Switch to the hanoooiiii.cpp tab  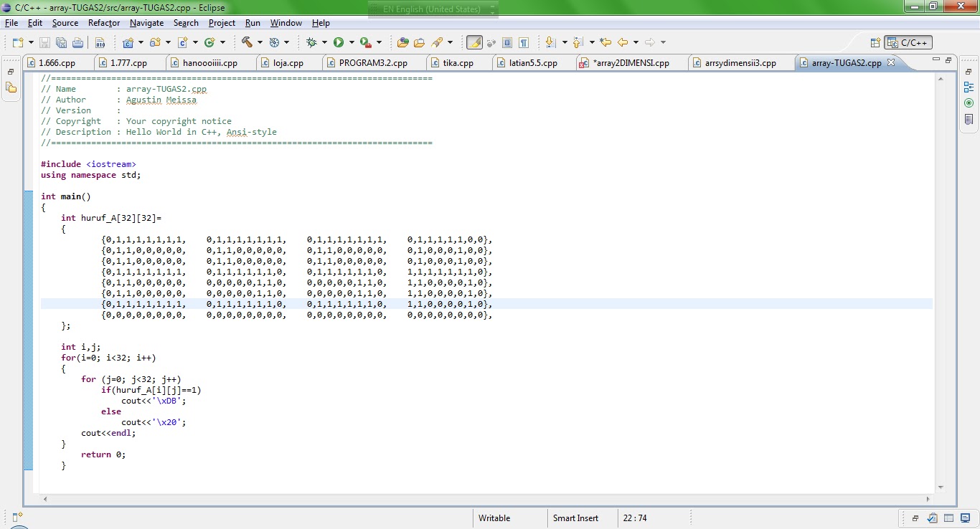click(209, 63)
